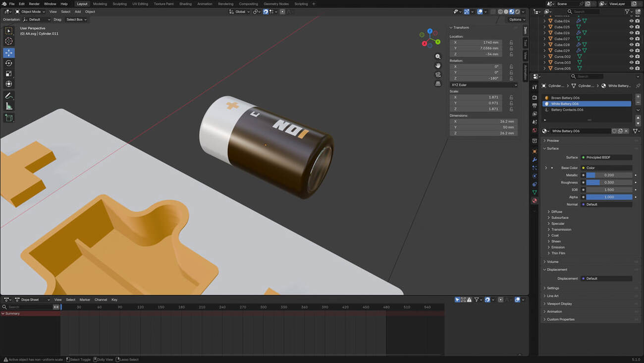Select the Brown Battery.006 material slot
Screen dimensions: 644x363
click(565, 98)
